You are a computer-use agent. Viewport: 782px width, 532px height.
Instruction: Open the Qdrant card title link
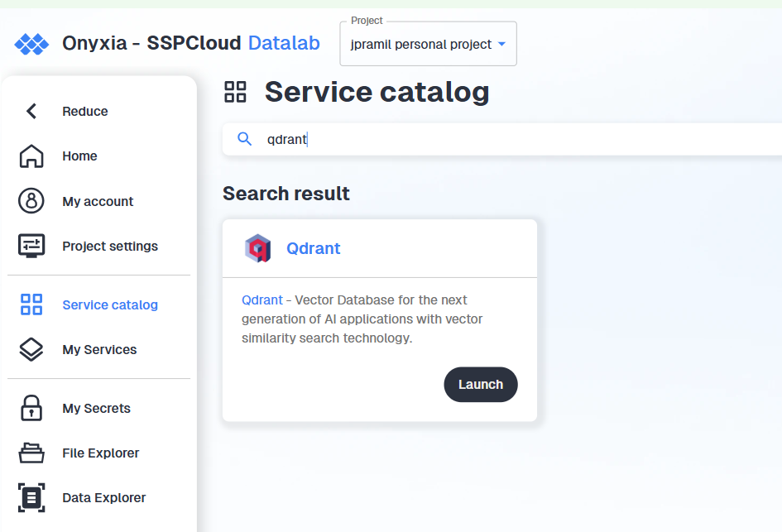click(313, 248)
